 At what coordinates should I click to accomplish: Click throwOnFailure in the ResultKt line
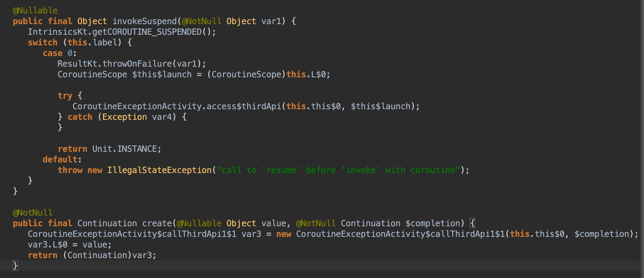137,64
